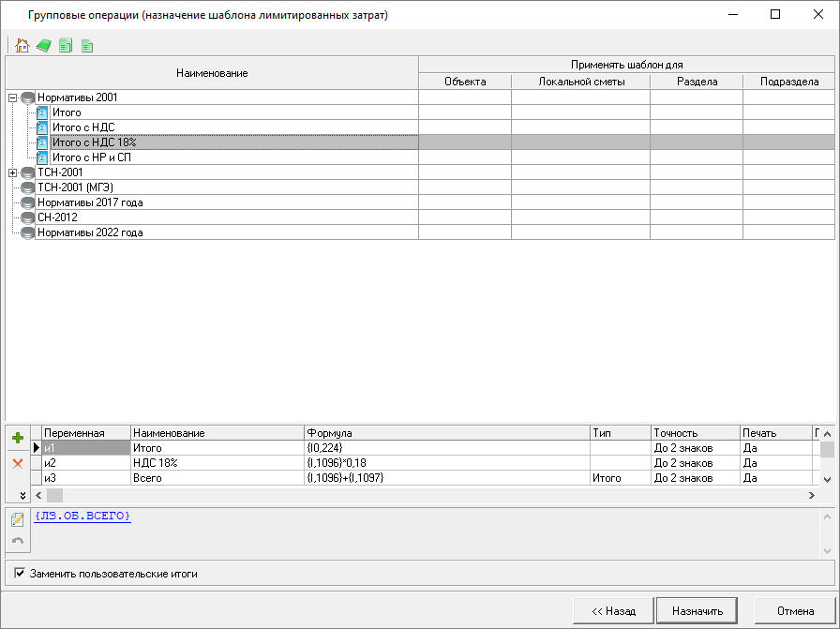Click the green book toolbar icon

44,45
